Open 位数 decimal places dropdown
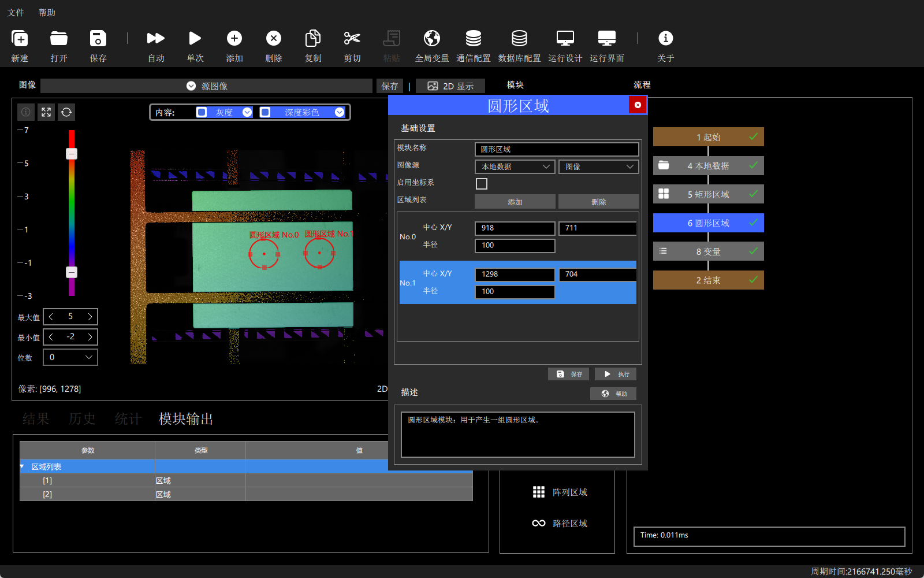Image resolution: width=924 pixels, height=578 pixels. click(x=70, y=357)
